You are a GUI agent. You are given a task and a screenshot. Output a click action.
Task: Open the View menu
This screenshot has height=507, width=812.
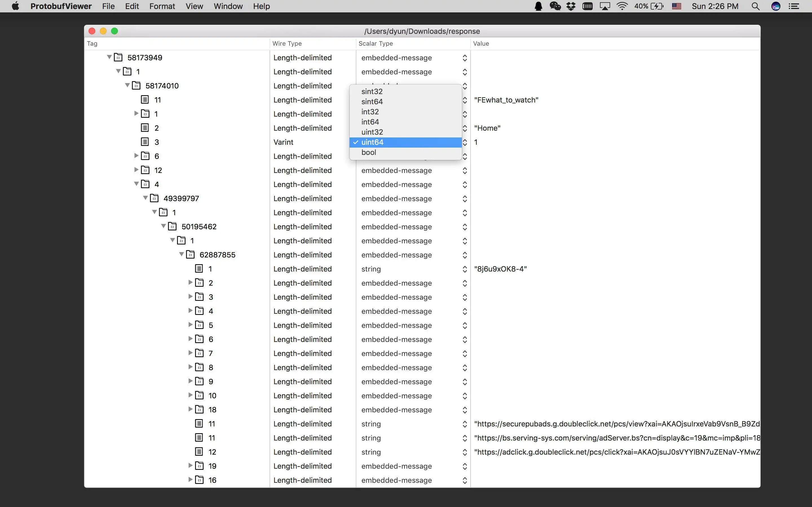click(194, 6)
